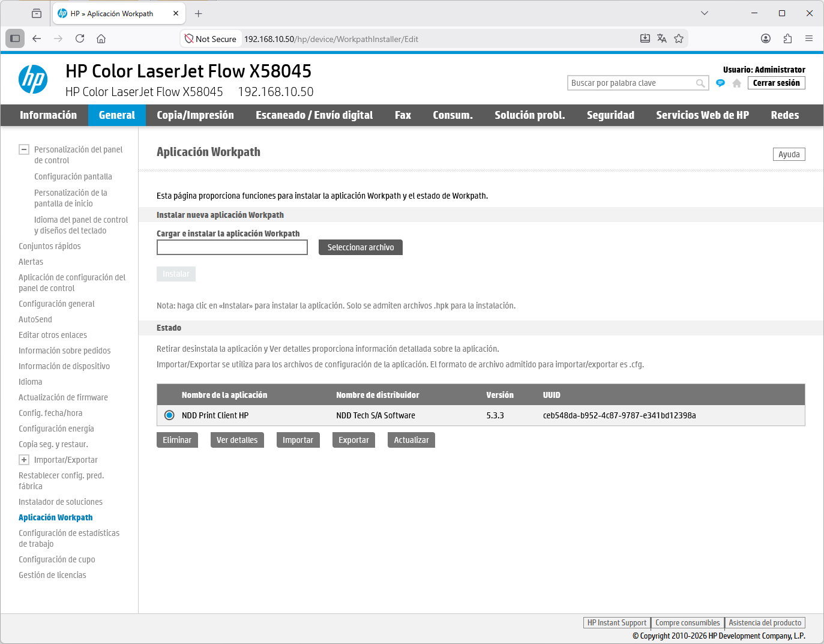The image size is (824, 644).
Task: Click the Ver detalles button
Action: point(237,440)
